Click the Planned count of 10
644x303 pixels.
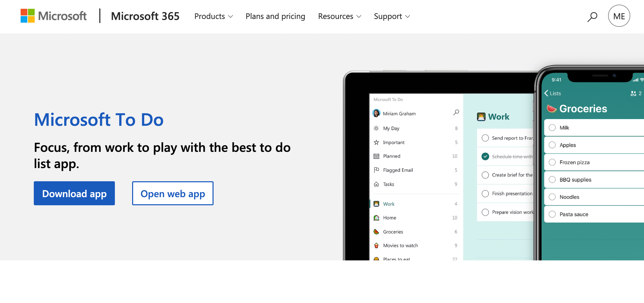click(x=455, y=156)
